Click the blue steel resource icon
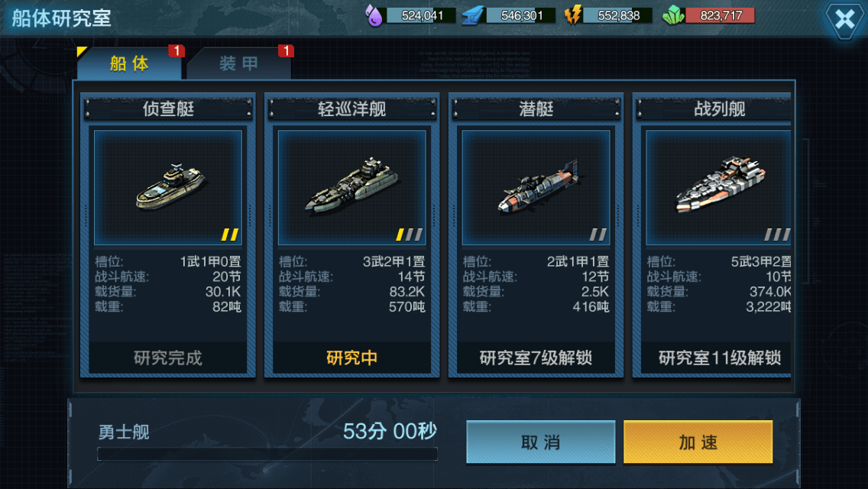Image resolution: width=868 pixels, height=489 pixels. [x=473, y=15]
